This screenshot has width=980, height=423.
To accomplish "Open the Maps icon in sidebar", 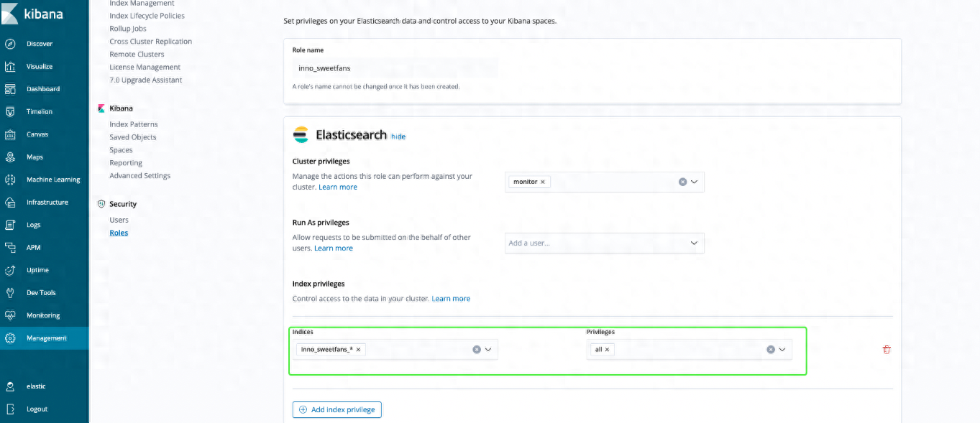I will tap(10, 157).
